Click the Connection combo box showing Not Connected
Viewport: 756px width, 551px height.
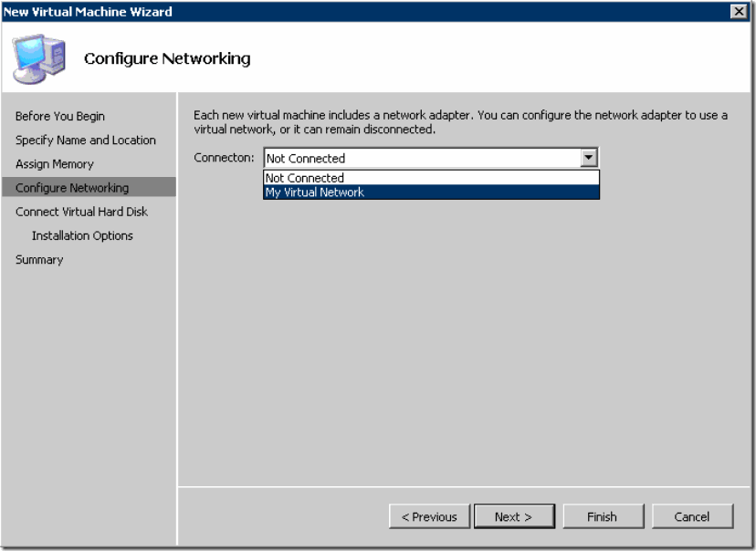(431, 158)
